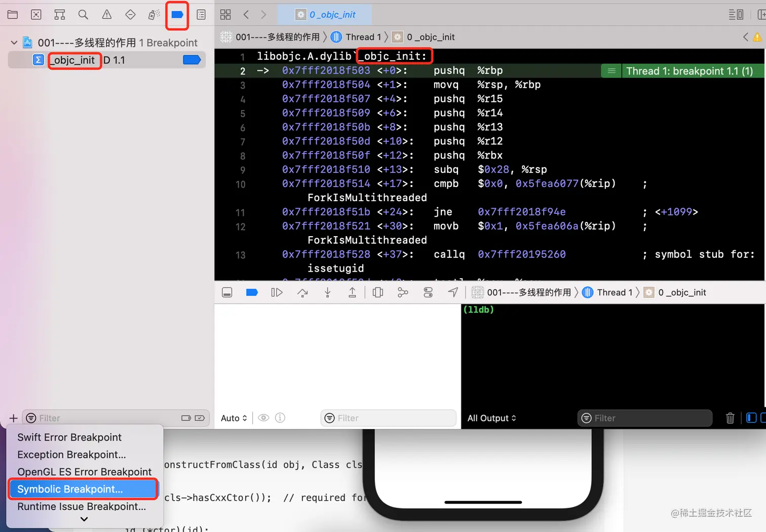The height and width of the screenshot is (532, 766).
Task: Click 0 _objc_init in editor jump bar
Action: [425, 37]
